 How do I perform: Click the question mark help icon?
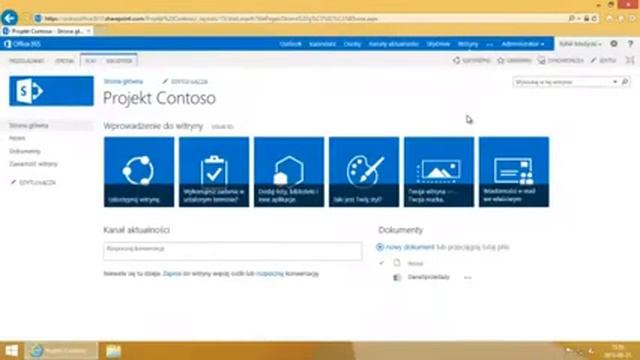coord(631,44)
